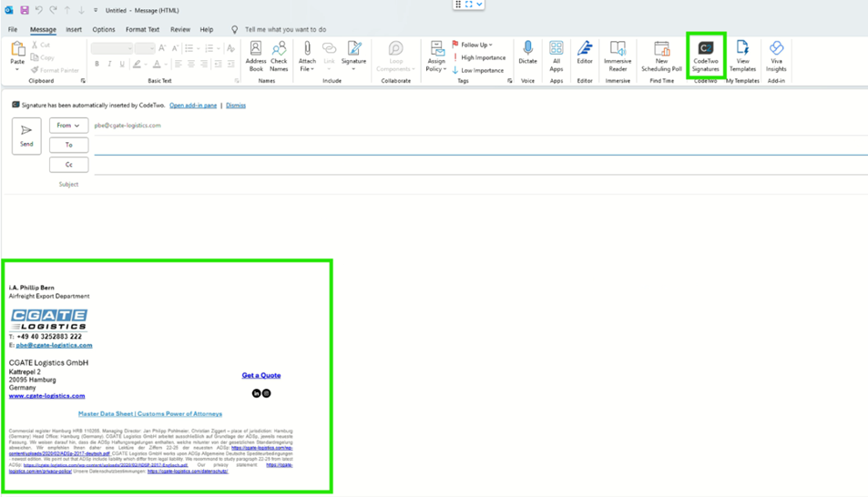
Task: Toggle Low Importance tag
Action: [478, 70]
